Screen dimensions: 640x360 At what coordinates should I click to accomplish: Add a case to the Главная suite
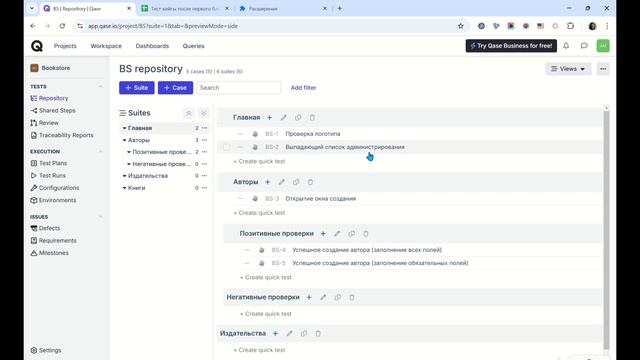(x=269, y=118)
